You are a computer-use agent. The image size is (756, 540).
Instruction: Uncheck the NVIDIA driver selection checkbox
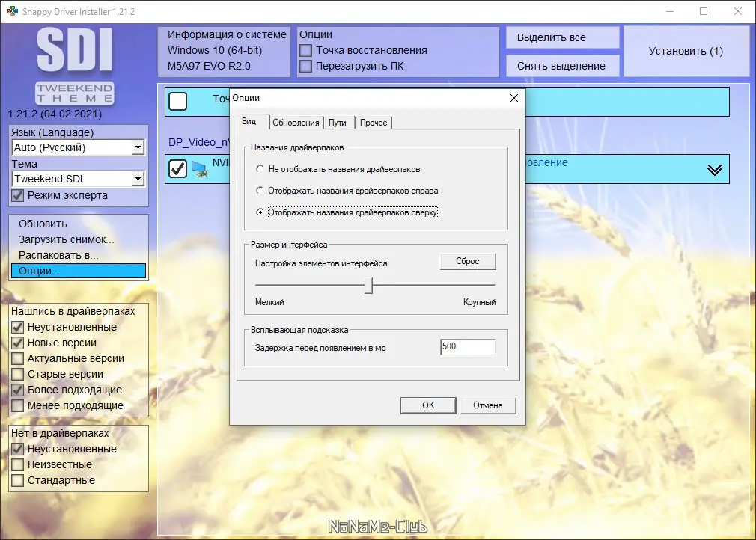[177, 168]
